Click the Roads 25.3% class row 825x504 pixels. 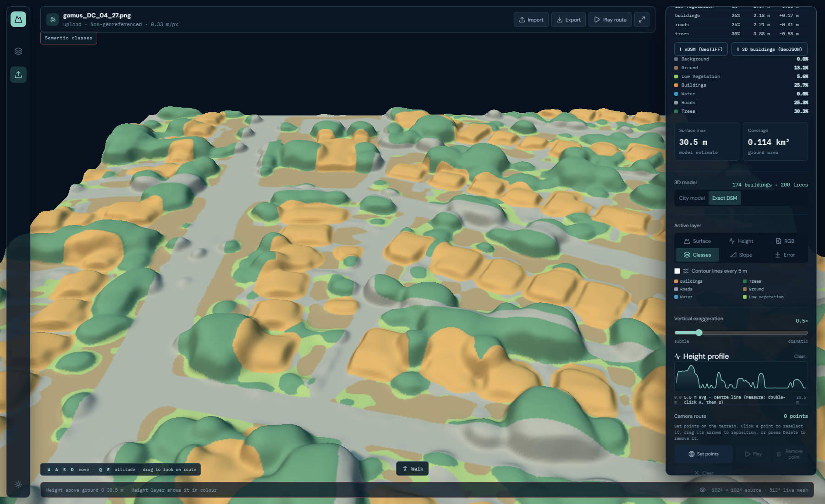pyautogui.click(x=741, y=103)
